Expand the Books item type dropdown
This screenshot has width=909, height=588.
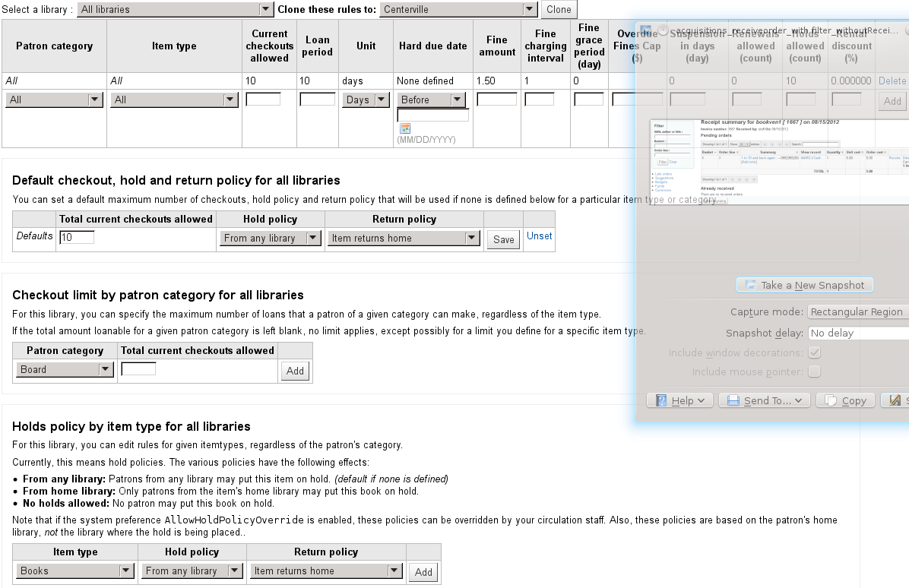[74, 571]
